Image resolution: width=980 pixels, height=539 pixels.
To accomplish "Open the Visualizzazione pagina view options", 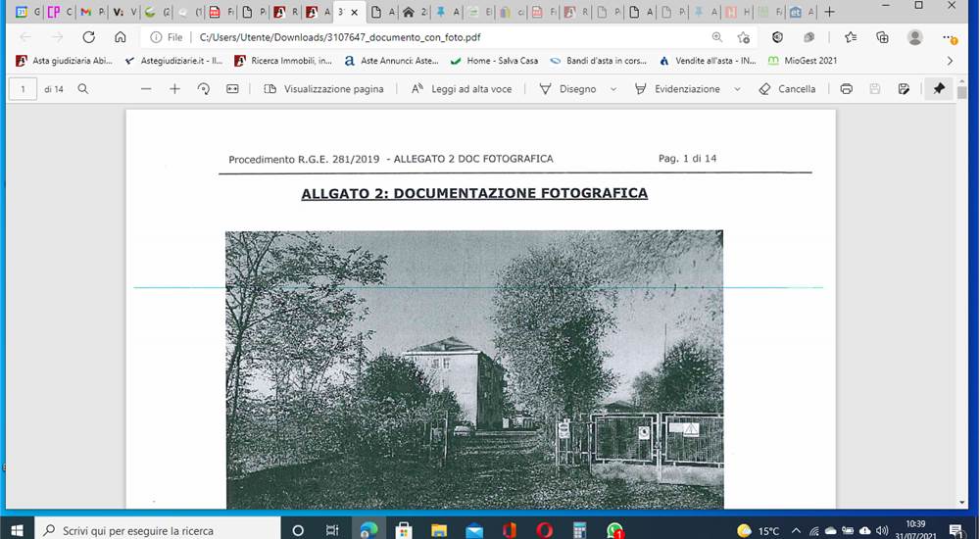I will coord(323,89).
